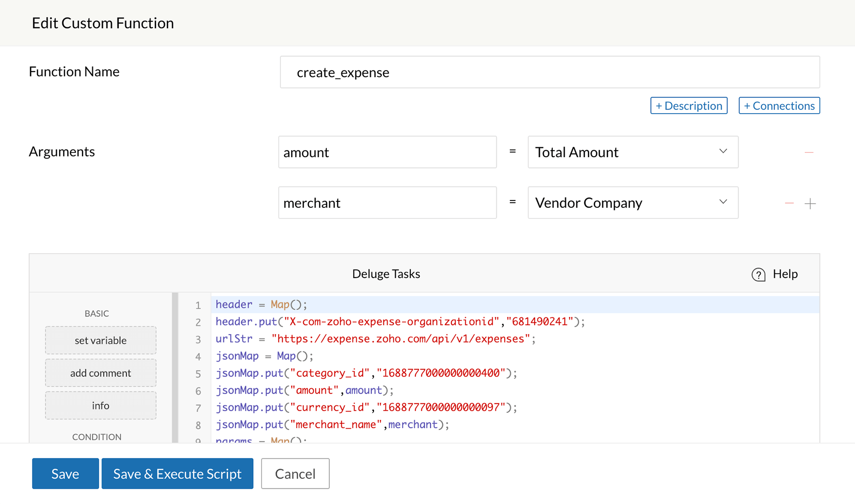Click the Help link in Deluge Tasks
The image size is (855, 504).
785,274
